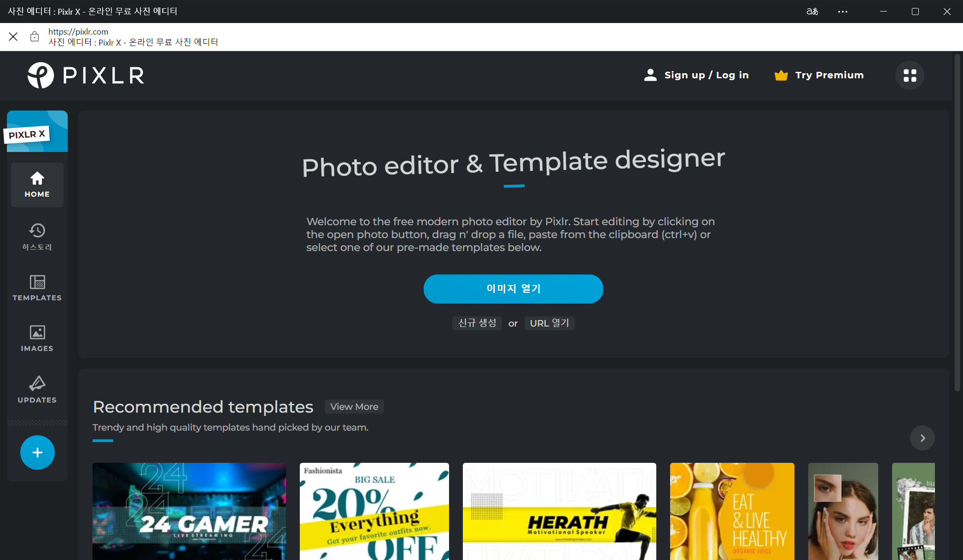The width and height of the screenshot is (963, 560).
Task: Open the browser translate icon in title bar
Action: tap(812, 12)
